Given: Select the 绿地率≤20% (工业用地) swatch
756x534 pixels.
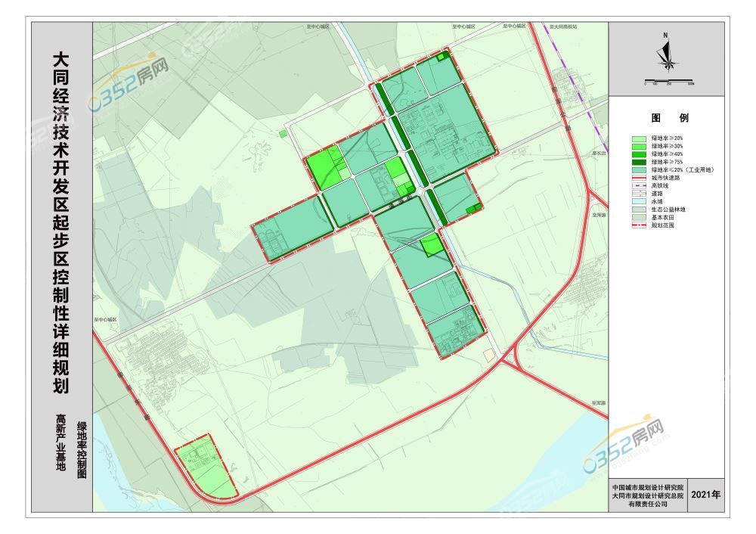Looking at the screenshot, I should (639, 170).
